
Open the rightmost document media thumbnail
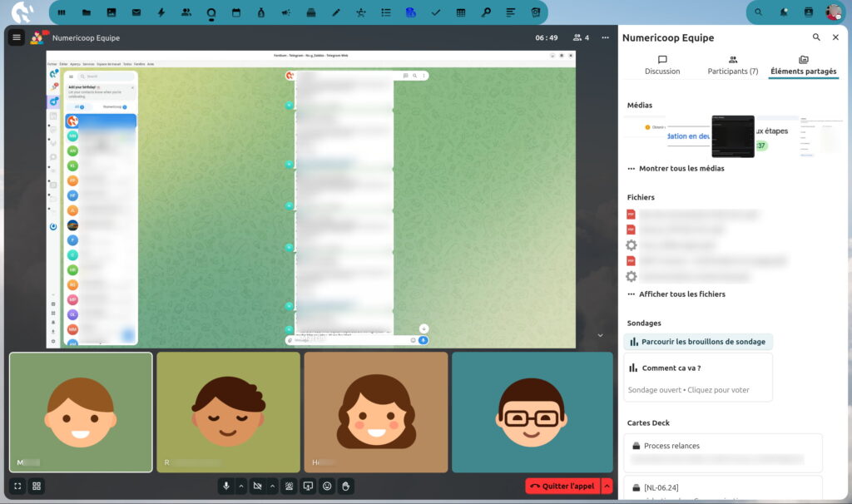click(x=821, y=136)
